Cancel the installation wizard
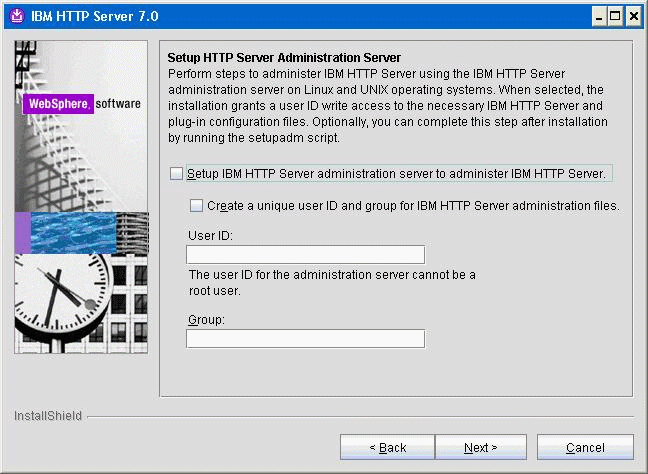 pos(585,447)
